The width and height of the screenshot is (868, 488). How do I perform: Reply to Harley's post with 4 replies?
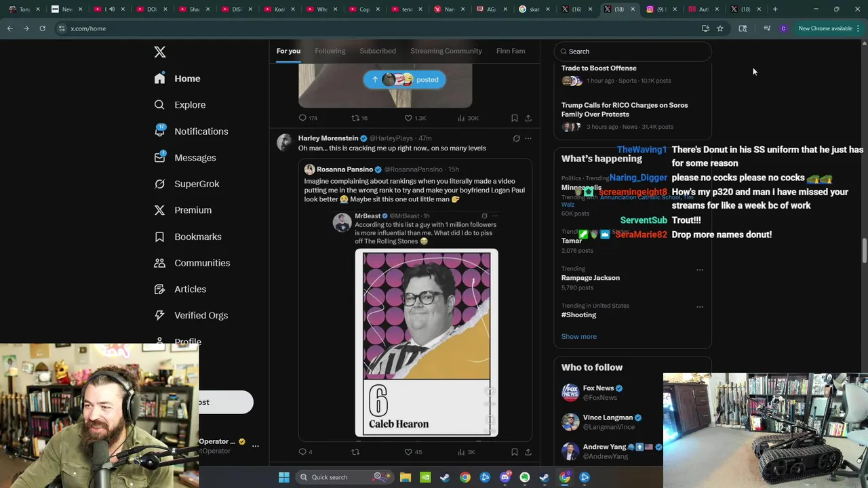pyautogui.click(x=305, y=452)
